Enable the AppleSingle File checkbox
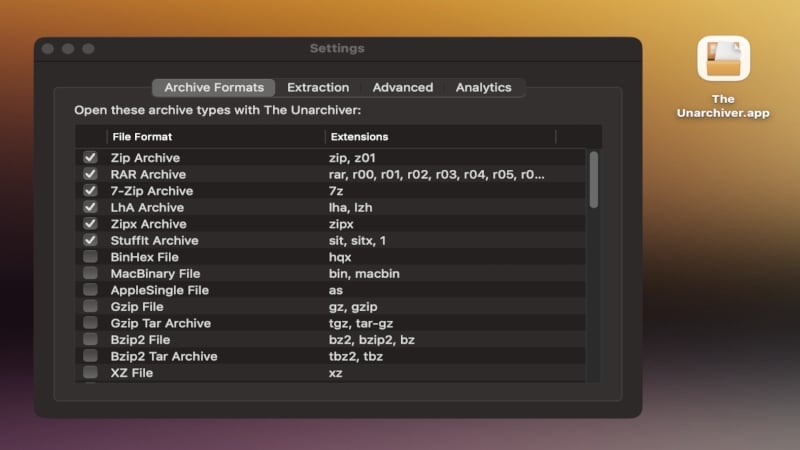 point(90,290)
